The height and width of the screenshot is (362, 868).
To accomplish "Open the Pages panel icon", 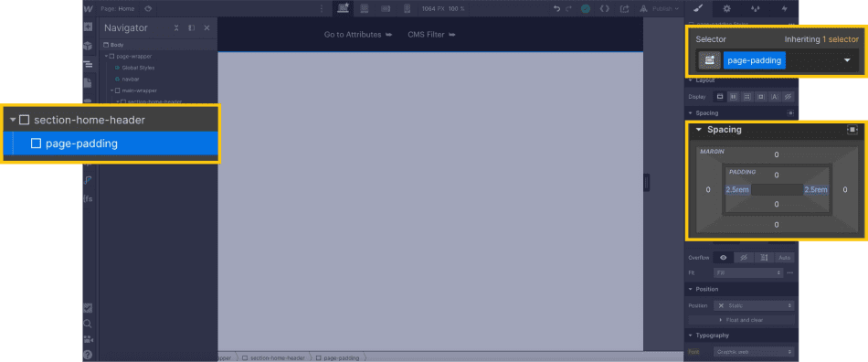I will [x=88, y=83].
